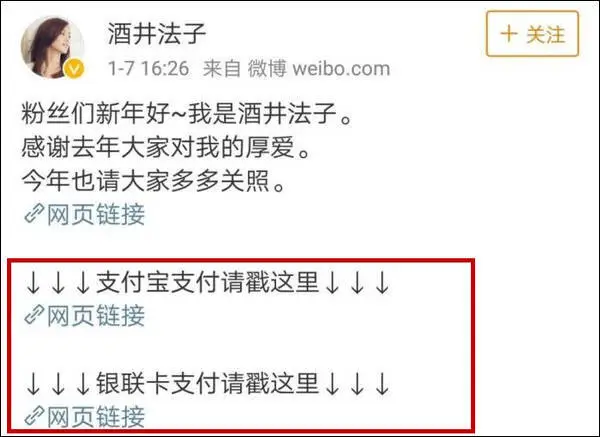600x437 pixels.
Task: Open 网页链接 below 支付宝支付 line
Action: click(x=85, y=316)
